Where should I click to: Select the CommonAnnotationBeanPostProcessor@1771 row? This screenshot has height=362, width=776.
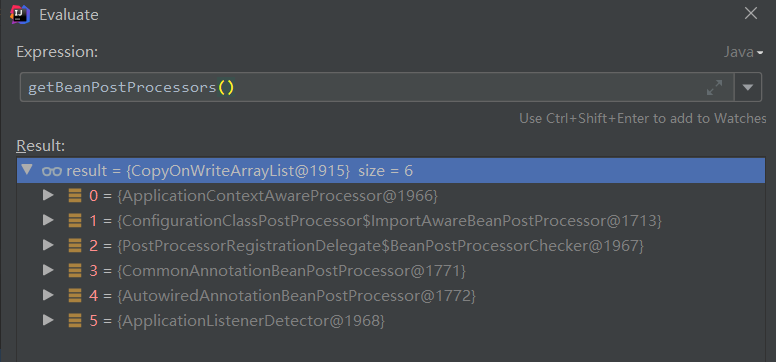coord(391,271)
